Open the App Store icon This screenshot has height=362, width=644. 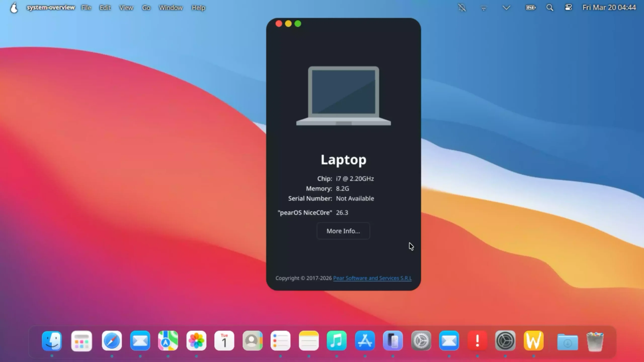tap(365, 341)
